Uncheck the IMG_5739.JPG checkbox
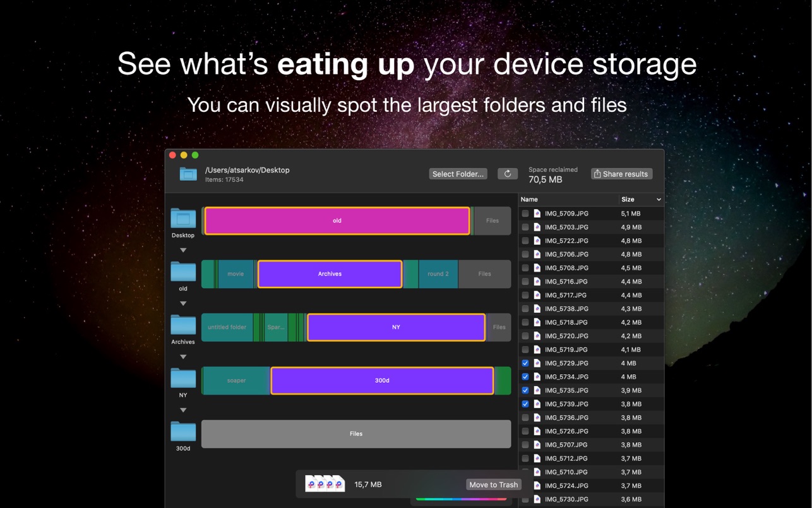Viewport: 812px width, 508px height. pyautogui.click(x=525, y=404)
